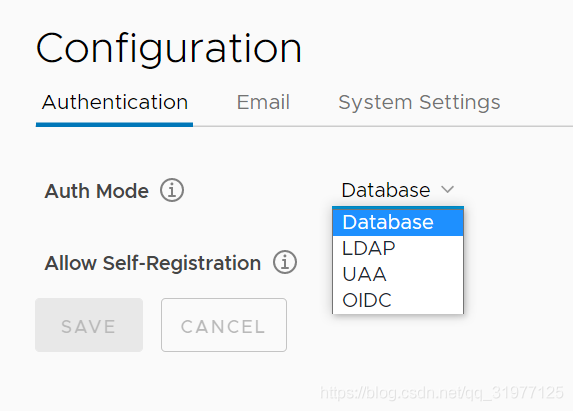Click the chevron arrow beside Database
The height and width of the screenshot is (411, 573).
coord(447,189)
